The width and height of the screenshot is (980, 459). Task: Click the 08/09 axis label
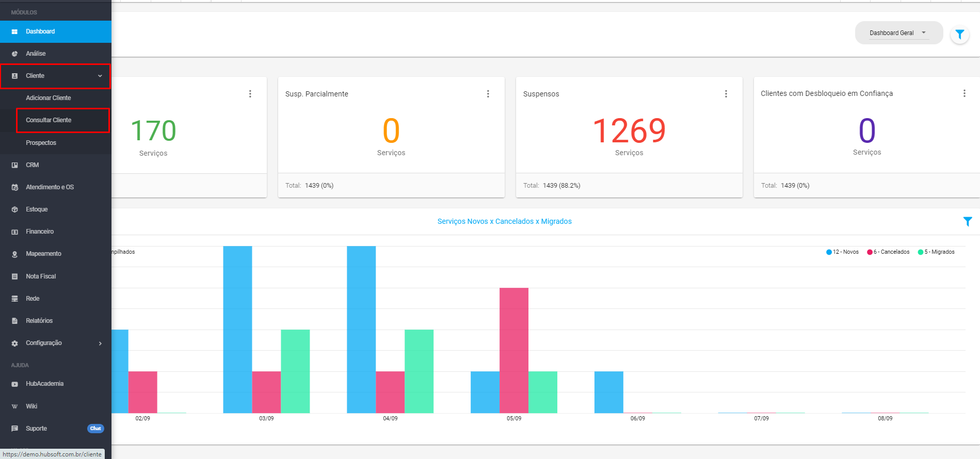[885, 418]
